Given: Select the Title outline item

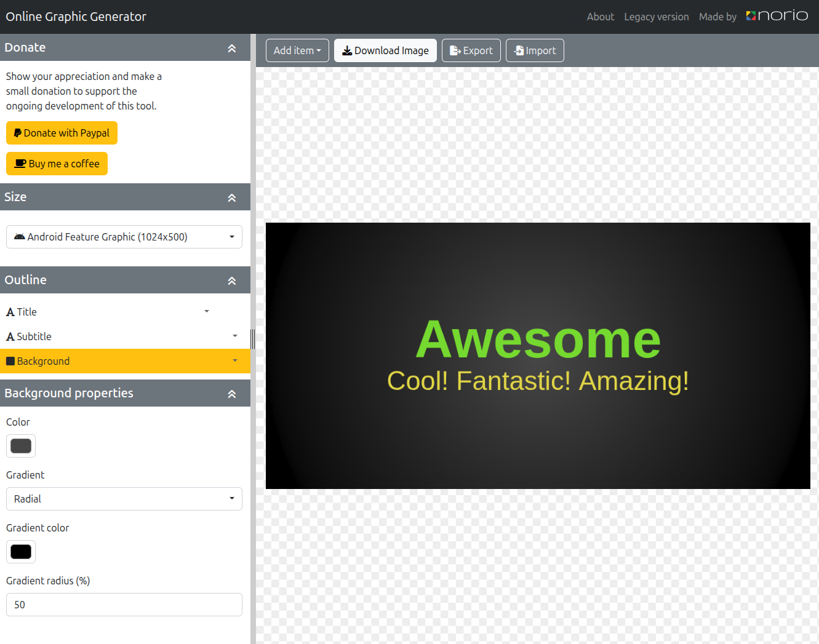Looking at the screenshot, I should coord(98,312).
